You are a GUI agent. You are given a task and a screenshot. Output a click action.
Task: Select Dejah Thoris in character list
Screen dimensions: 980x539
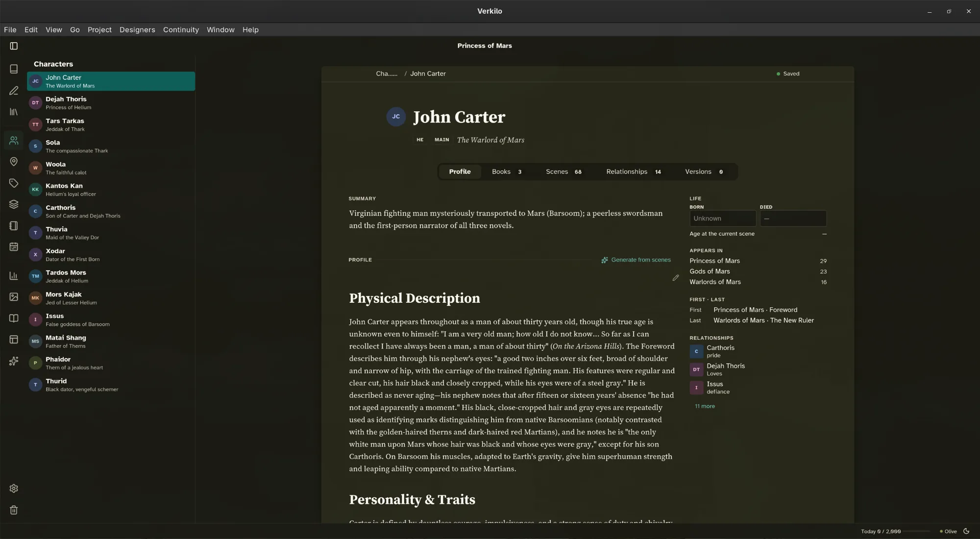[111, 103]
